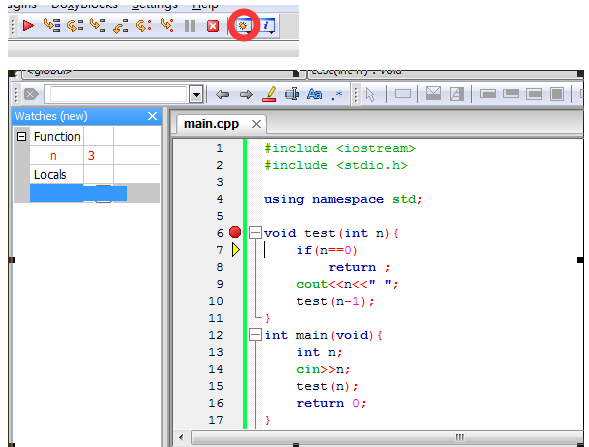589x447 pixels.
Task: Click the '#include <iostream>' code line
Action: (x=340, y=148)
